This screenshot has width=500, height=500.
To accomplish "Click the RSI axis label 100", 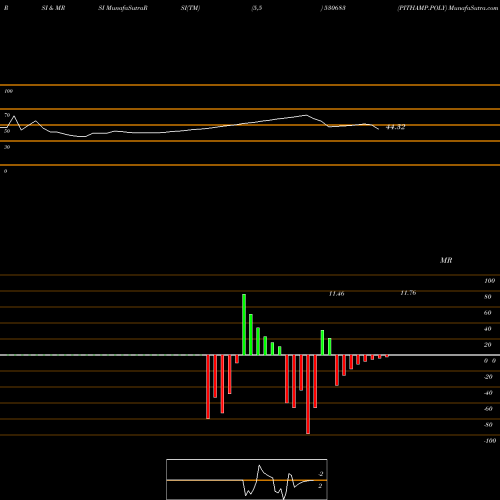I will (8, 91).
